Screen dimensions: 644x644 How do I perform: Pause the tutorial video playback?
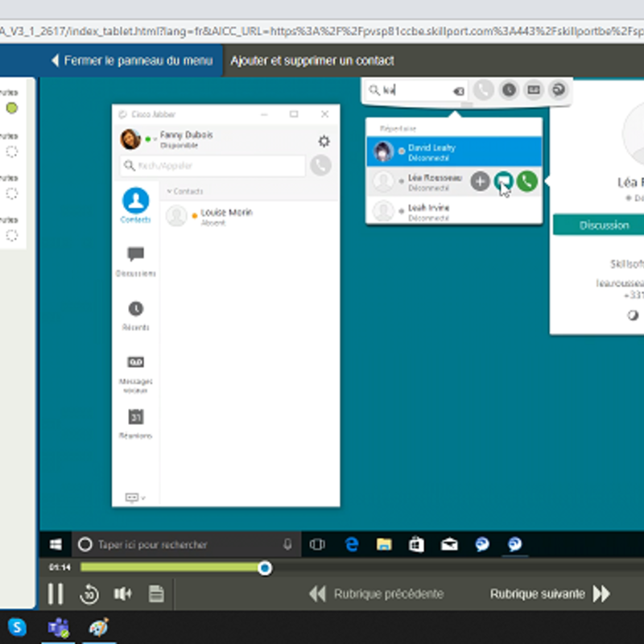click(x=56, y=594)
